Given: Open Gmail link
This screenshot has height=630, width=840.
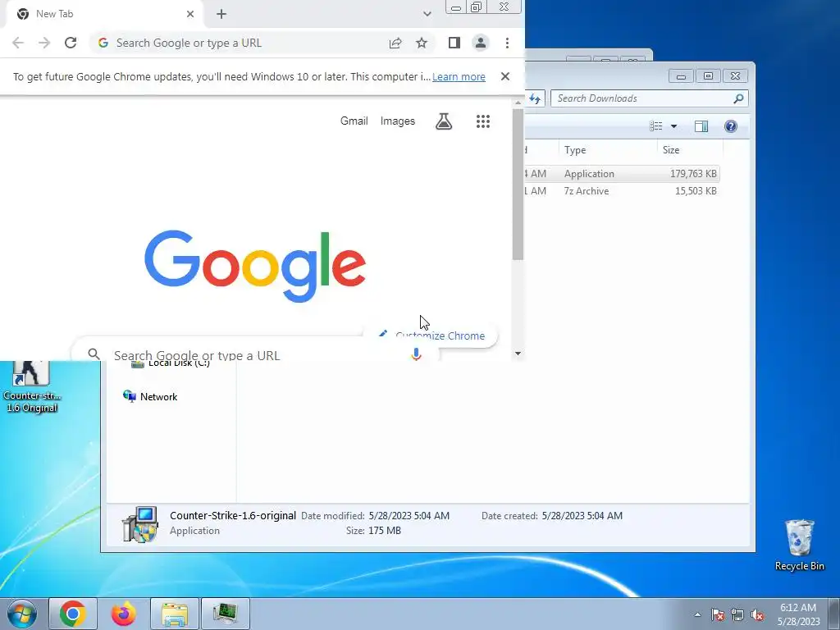Looking at the screenshot, I should tap(354, 121).
